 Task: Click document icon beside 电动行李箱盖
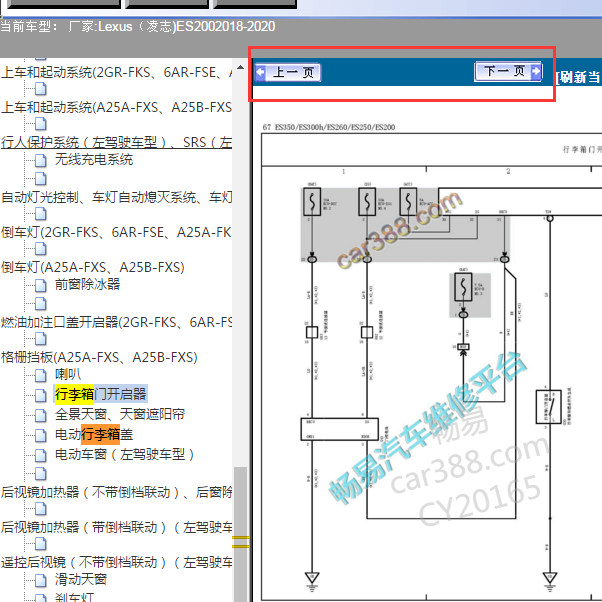41,435
